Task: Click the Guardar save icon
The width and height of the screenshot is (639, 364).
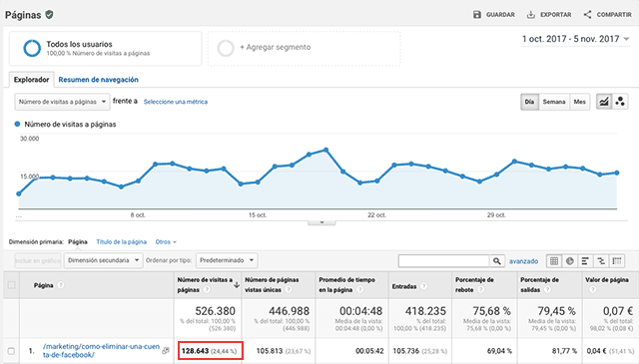Action: (477, 15)
